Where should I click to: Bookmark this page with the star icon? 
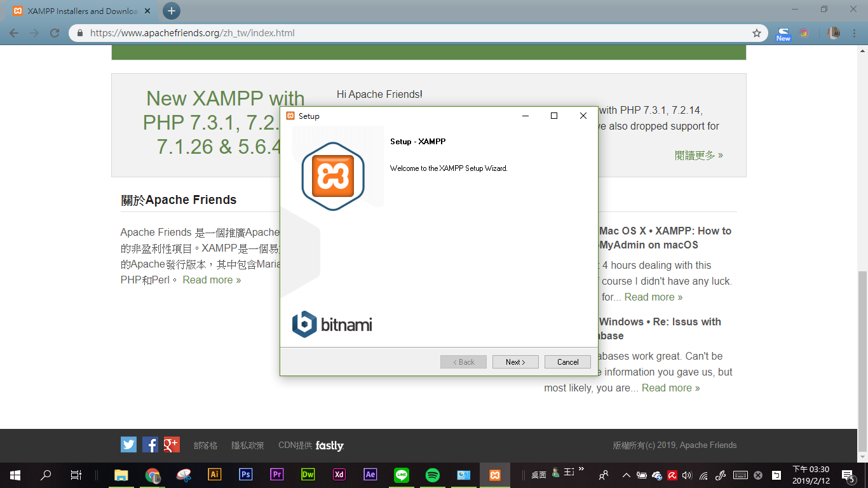[757, 33]
